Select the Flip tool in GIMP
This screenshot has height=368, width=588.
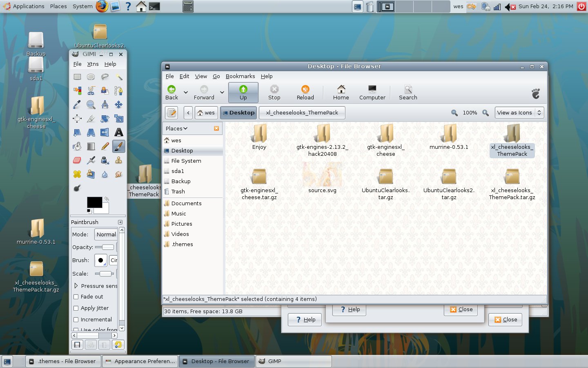tap(105, 132)
